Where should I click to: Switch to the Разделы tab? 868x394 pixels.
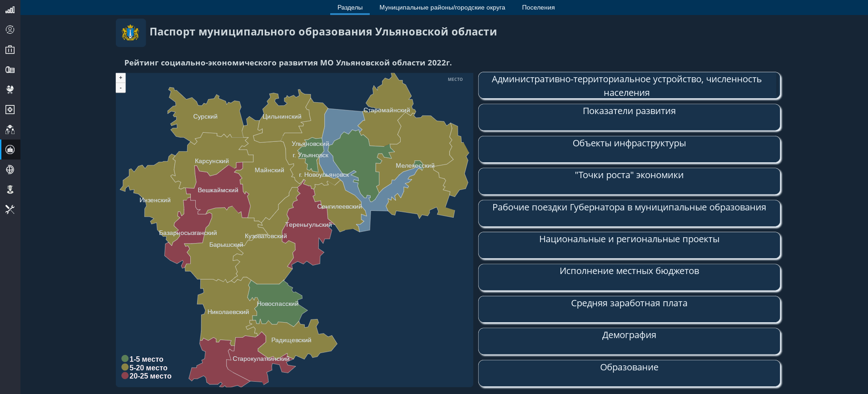pyautogui.click(x=350, y=8)
